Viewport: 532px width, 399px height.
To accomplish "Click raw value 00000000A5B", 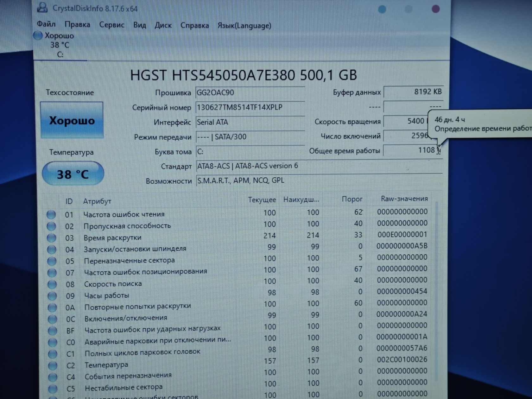I will pos(402,246).
